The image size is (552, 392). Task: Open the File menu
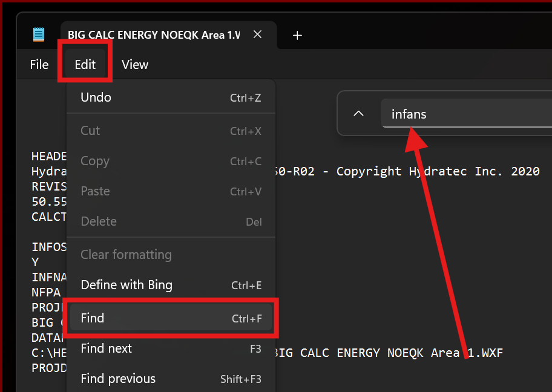pyautogui.click(x=39, y=65)
